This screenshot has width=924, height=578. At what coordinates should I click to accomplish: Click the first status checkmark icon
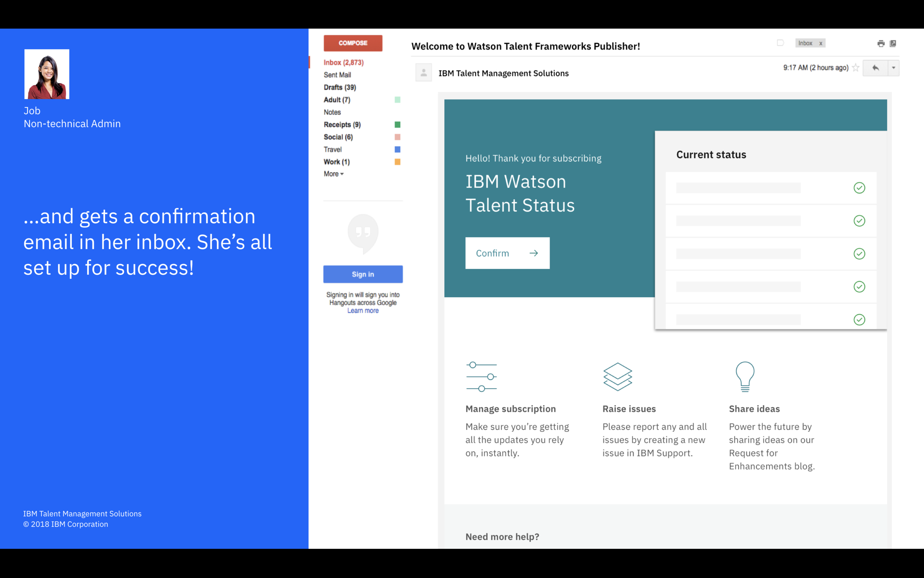(x=859, y=188)
